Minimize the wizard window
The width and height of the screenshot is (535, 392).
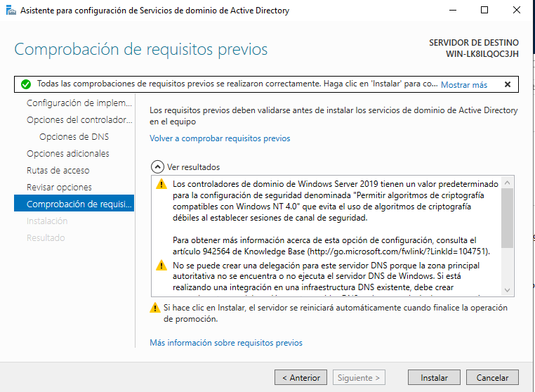pos(453,11)
